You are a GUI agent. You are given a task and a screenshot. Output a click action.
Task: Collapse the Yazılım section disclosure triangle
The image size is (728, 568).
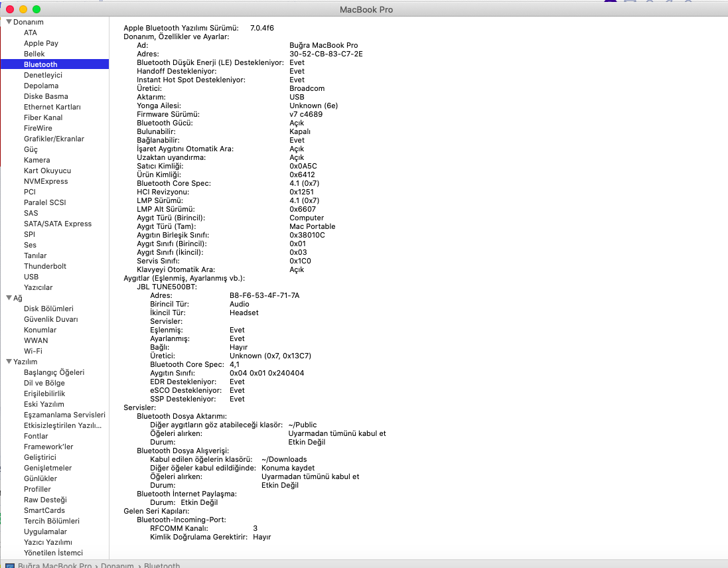(x=9, y=362)
